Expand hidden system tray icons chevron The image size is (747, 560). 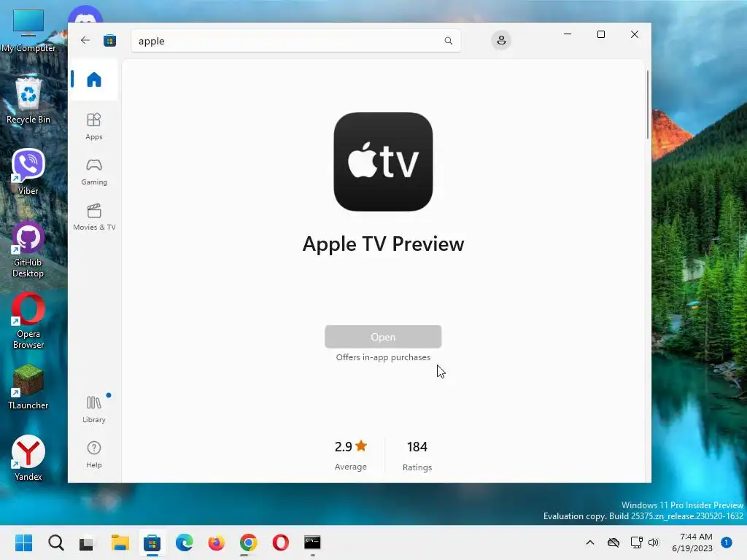[589, 542]
